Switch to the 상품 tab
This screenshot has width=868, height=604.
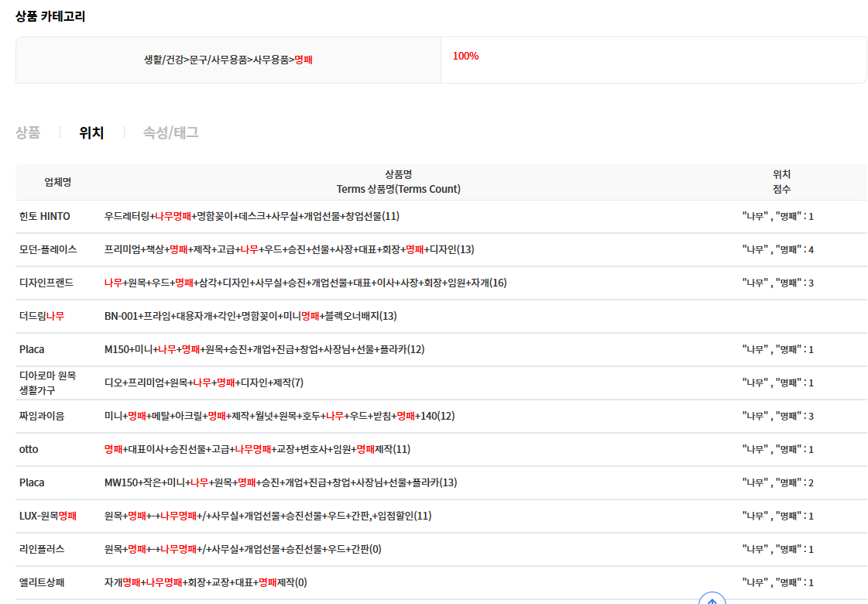tap(28, 133)
